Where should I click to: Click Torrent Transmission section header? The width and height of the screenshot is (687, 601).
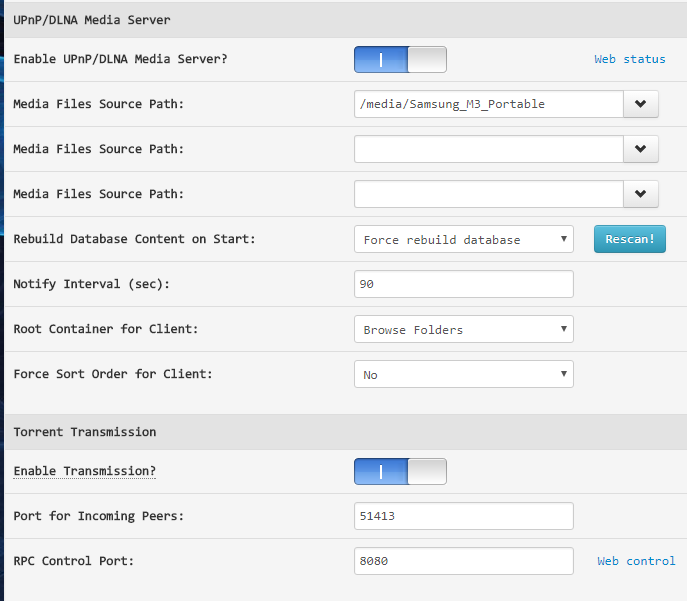[346, 432]
